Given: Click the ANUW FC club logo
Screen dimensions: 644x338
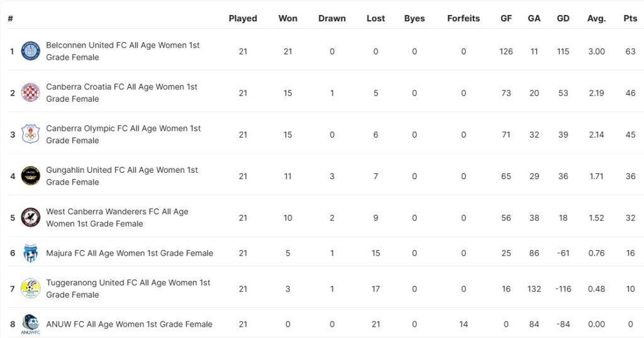Looking at the screenshot, I should click(x=30, y=324).
